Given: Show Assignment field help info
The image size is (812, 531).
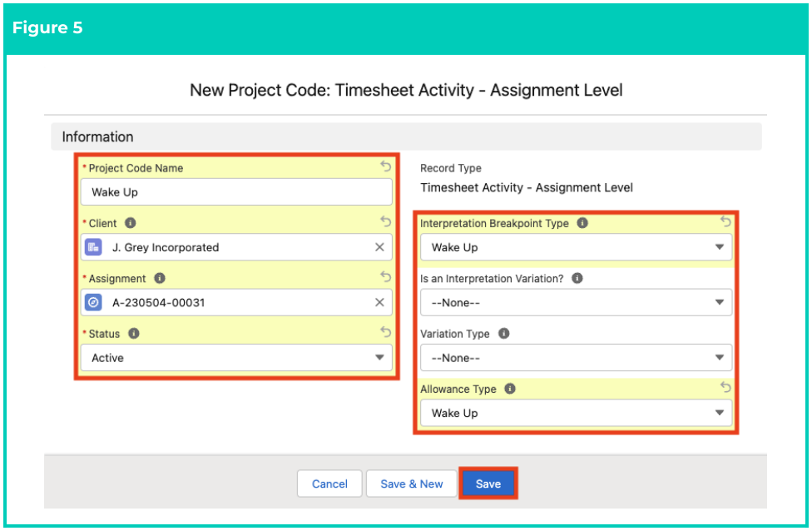Looking at the screenshot, I should 160,278.
